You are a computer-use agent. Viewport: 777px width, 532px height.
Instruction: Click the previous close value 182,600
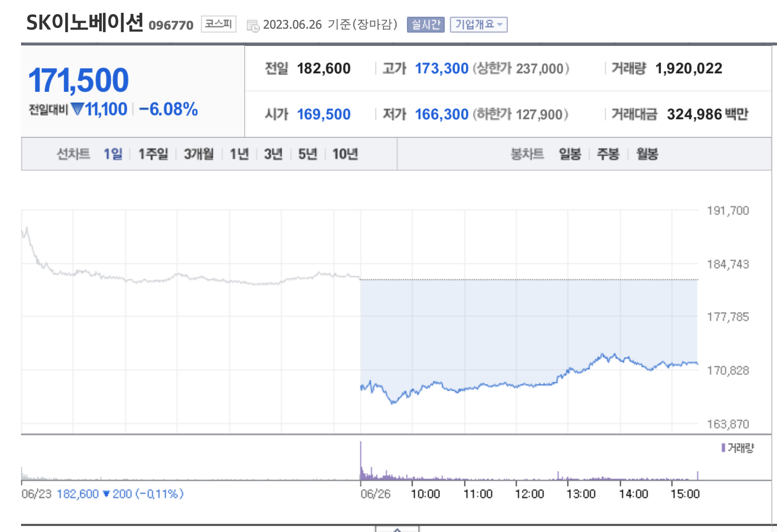point(324,69)
